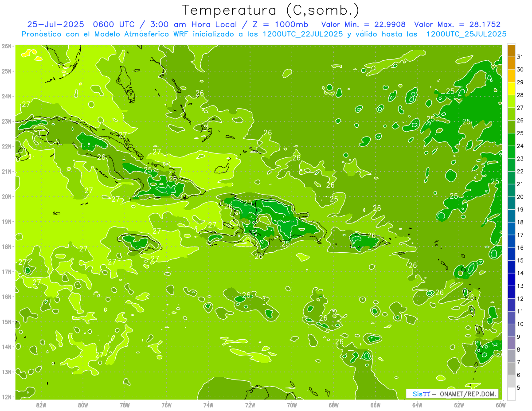The width and height of the screenshot is (532, 411).
Task: Click the '1200UTC_25JUL2025' valid-until time
Action: pyautogui.click(x=466, y=34)
